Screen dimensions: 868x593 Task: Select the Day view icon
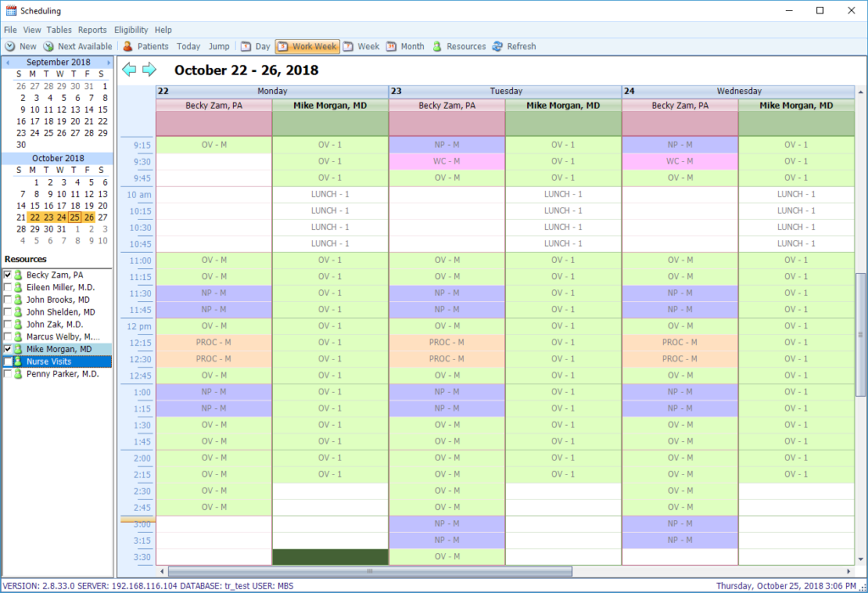click(254, 47)
